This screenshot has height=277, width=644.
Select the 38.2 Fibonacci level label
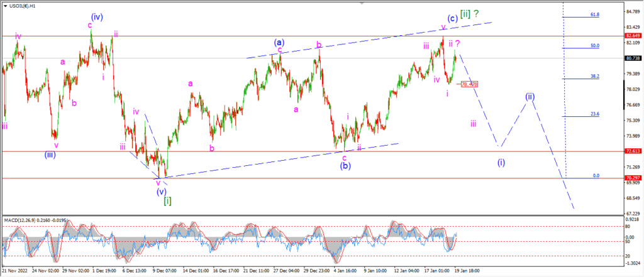pos(595,76)
